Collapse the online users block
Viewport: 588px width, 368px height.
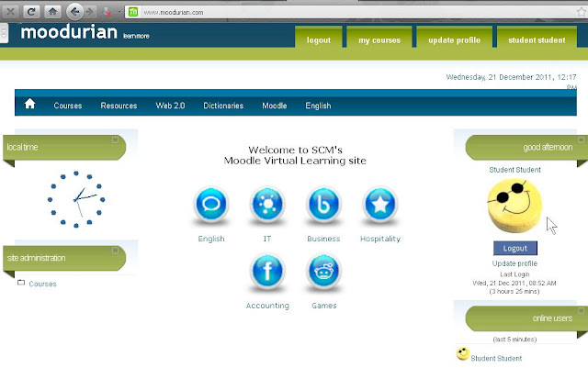tap(581, 311)
